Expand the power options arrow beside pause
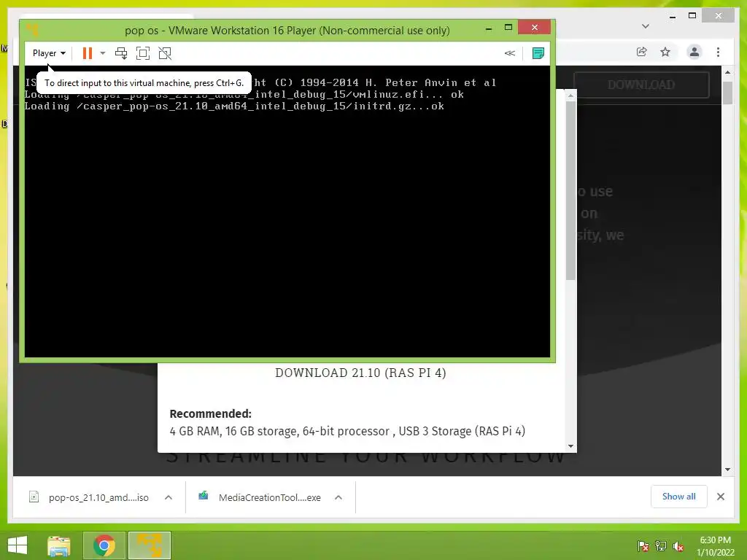Image resolution: width=747 pixels, height=560 pixels. point(102,53)
